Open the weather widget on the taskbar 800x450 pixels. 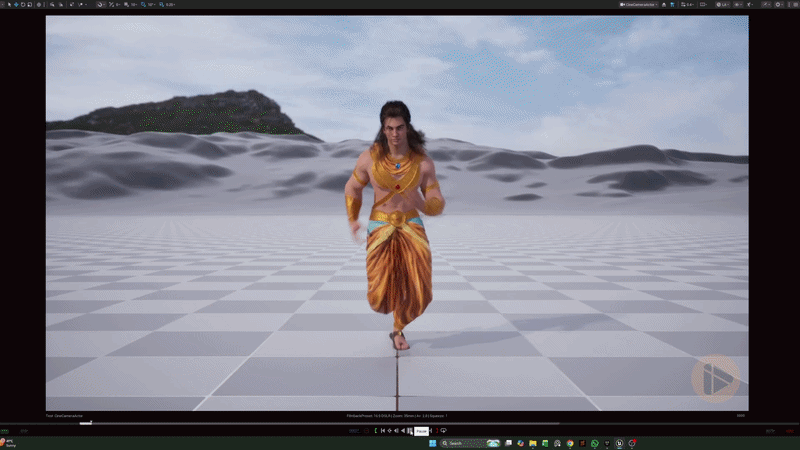[8, 443]
